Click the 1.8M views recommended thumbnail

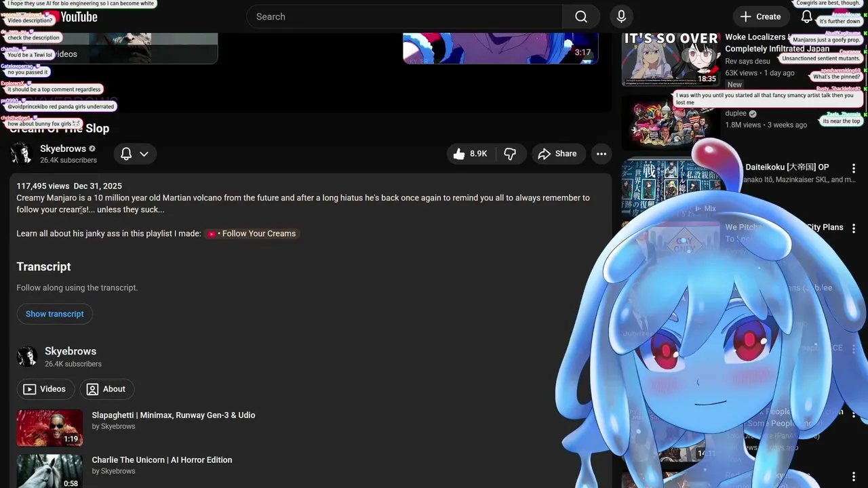(671, 122)
